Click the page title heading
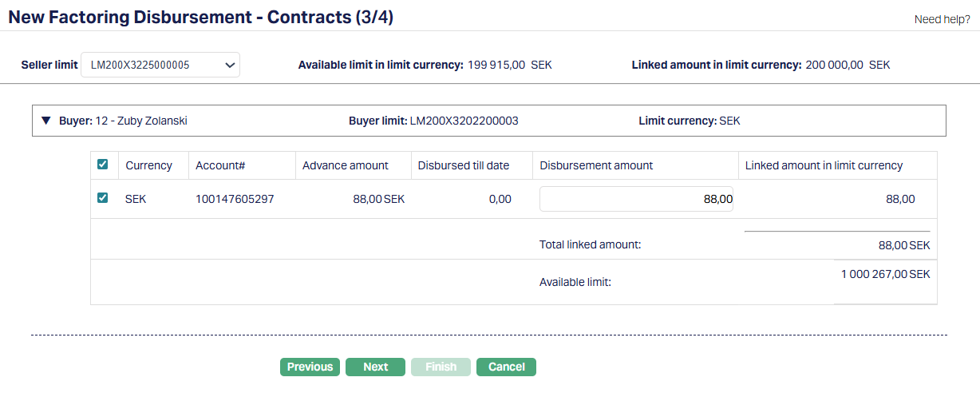 click(x=200, y=17)
